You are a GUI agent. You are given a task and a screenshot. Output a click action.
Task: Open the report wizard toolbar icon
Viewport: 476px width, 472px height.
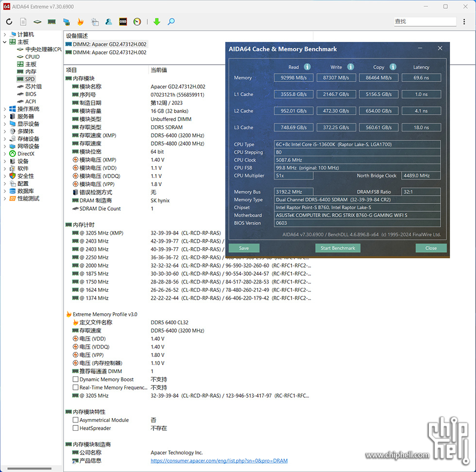click(95, 21)
